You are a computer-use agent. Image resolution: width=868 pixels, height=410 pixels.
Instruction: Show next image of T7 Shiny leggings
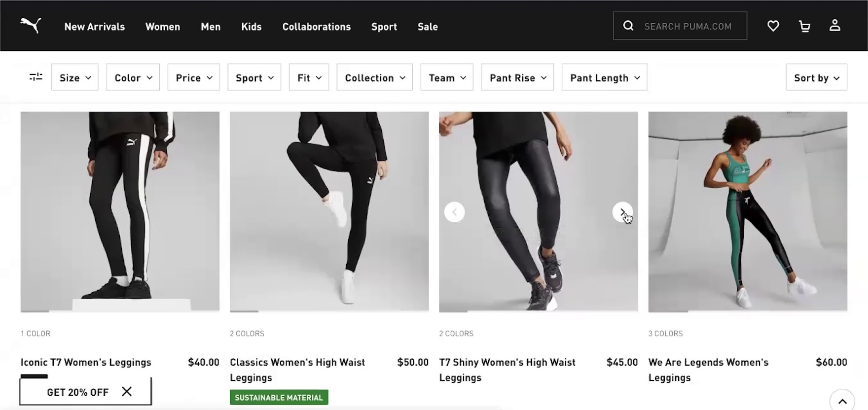point(622,212)
